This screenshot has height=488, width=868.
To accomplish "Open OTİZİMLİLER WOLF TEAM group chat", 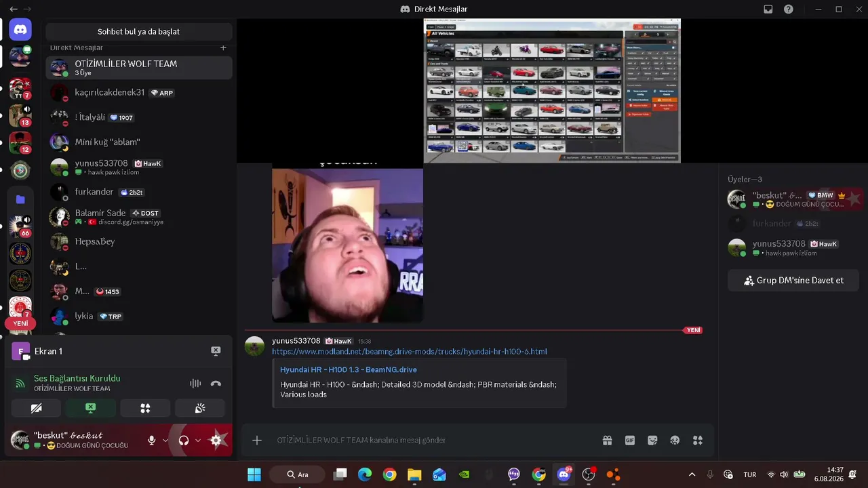I will click(139, 68).
